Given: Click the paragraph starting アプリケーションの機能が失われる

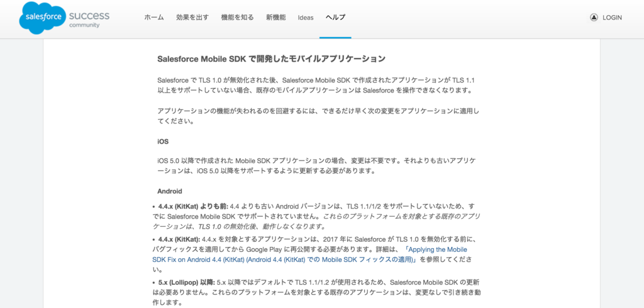Looking at the screenshot, I should [318, 117].
